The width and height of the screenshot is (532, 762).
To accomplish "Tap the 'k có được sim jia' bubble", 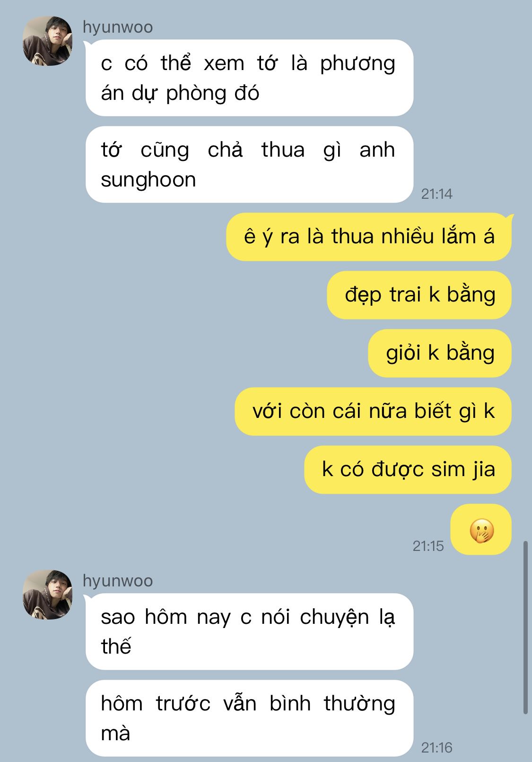I will pyautogui.click(x=408, y=470).
